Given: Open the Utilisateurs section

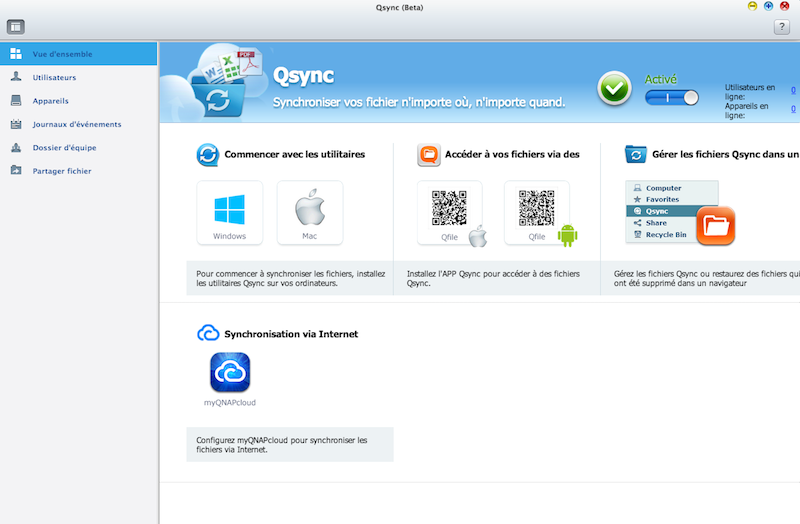Looking at the screenshot, I should coord(79,77).
